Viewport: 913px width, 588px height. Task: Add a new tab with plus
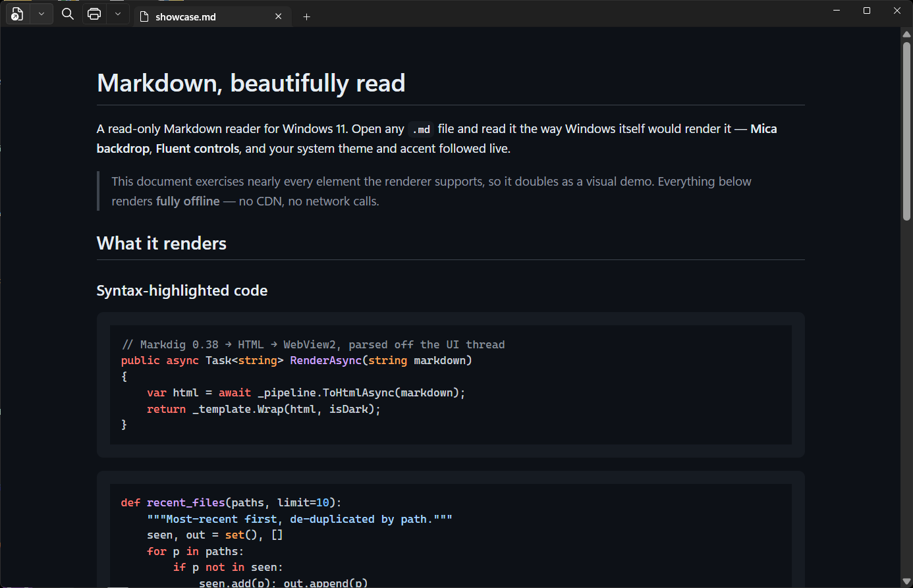(x=306, y=16)
